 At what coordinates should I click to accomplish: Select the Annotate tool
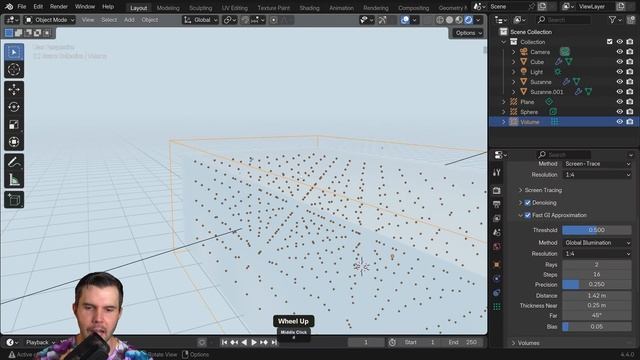coord(14,162)
